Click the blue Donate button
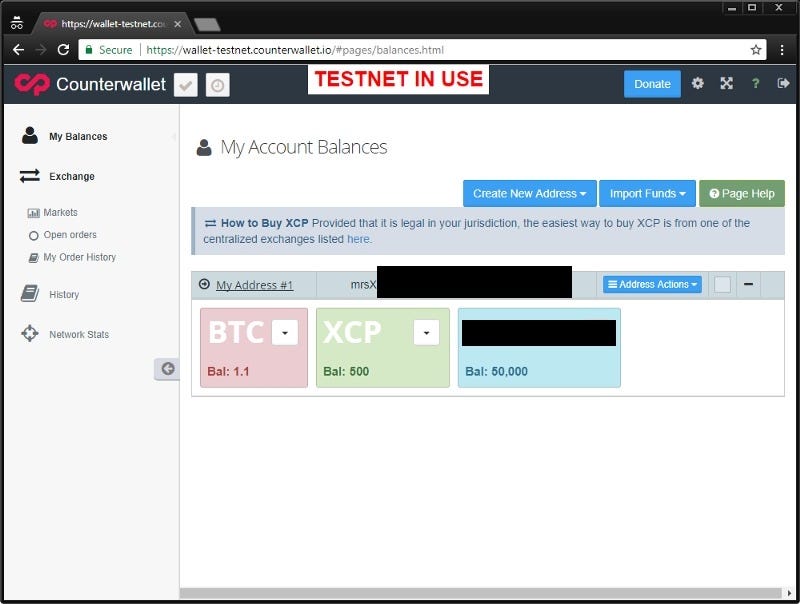 [652, 84]
